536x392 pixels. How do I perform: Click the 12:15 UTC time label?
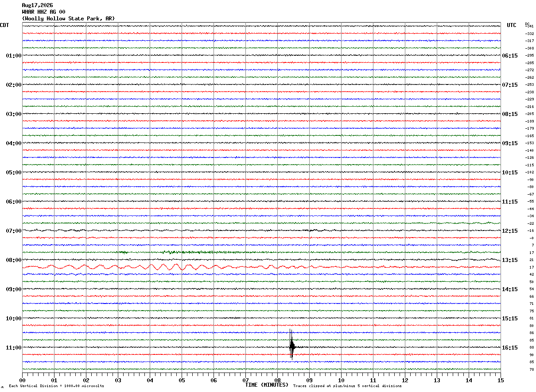[509, 231]
